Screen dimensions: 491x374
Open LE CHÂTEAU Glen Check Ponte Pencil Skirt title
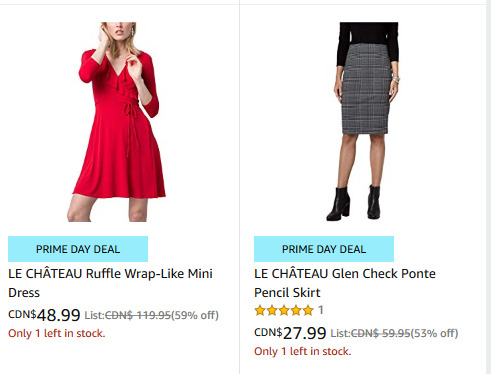(x=345, y=283)
